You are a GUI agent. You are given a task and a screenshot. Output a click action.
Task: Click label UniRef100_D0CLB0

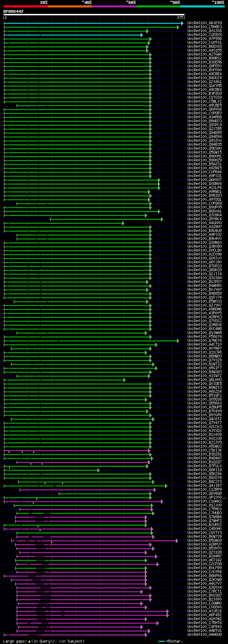(204, 251)
